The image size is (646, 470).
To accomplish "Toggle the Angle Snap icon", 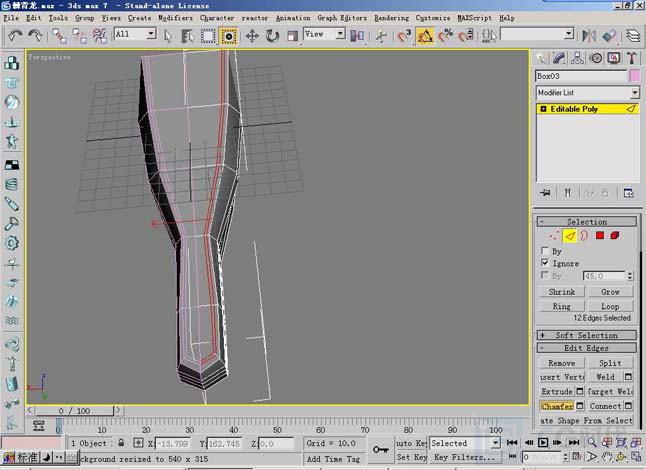I will tap(425, 36).
